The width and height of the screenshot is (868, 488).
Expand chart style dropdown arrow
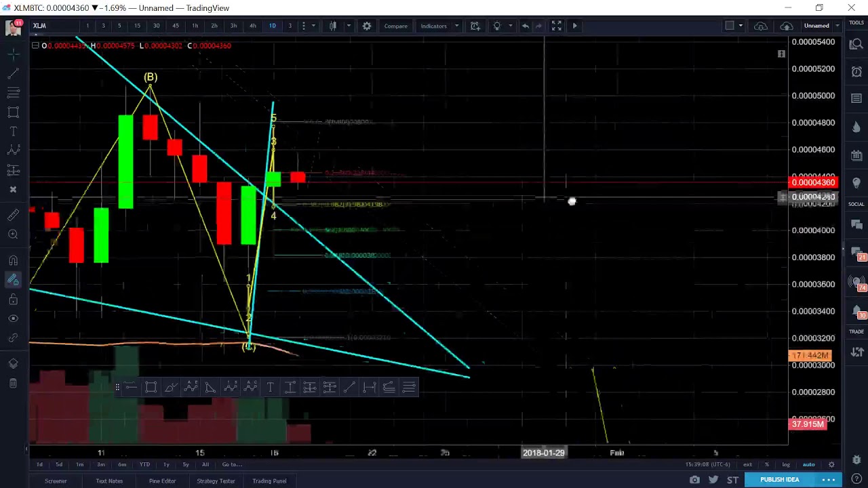click(x=349, y=26)
